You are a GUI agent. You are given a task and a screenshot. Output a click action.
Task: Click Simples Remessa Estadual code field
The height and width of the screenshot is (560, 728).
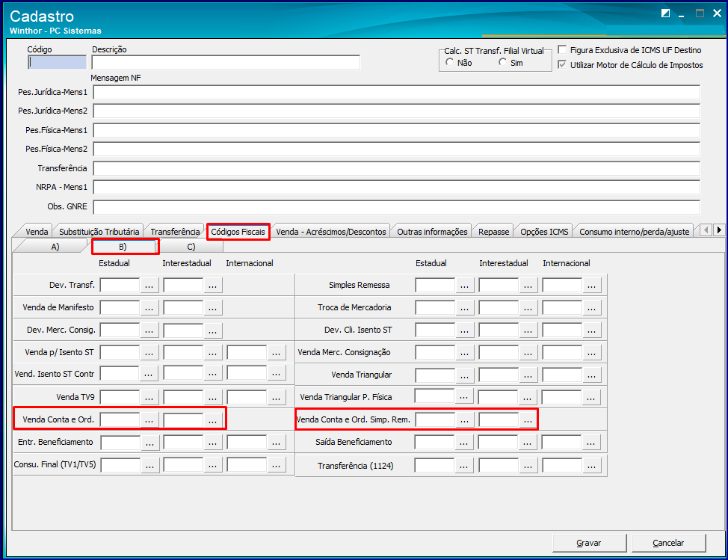click(435, 285)
